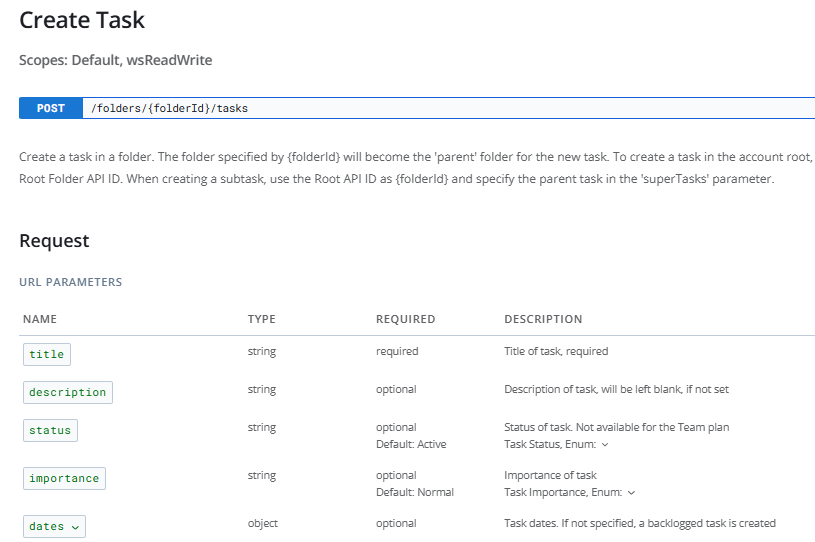This screenshot has width=815, height=542.
Task: Expand the dates parameter object
Action: [x=54, y=526]
